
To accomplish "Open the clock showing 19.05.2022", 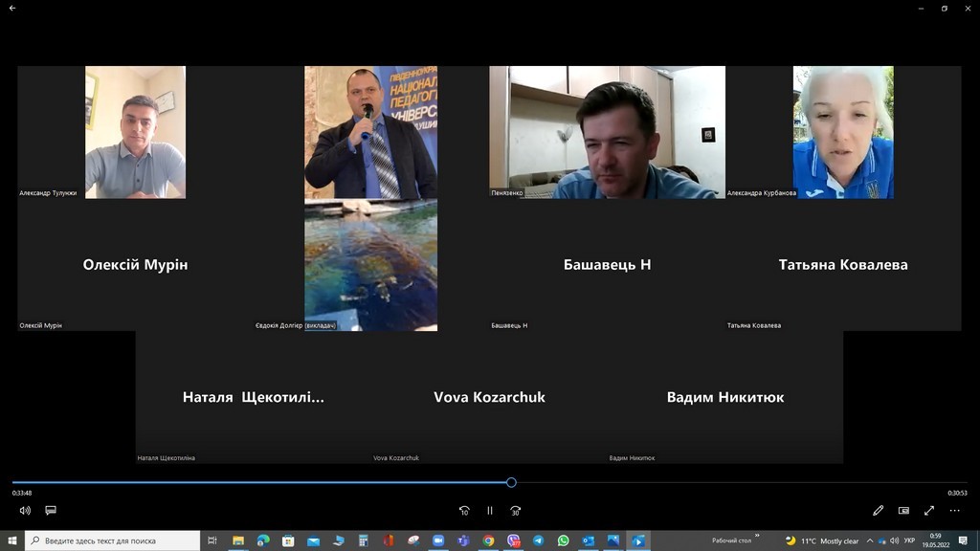I will (935, 540).
